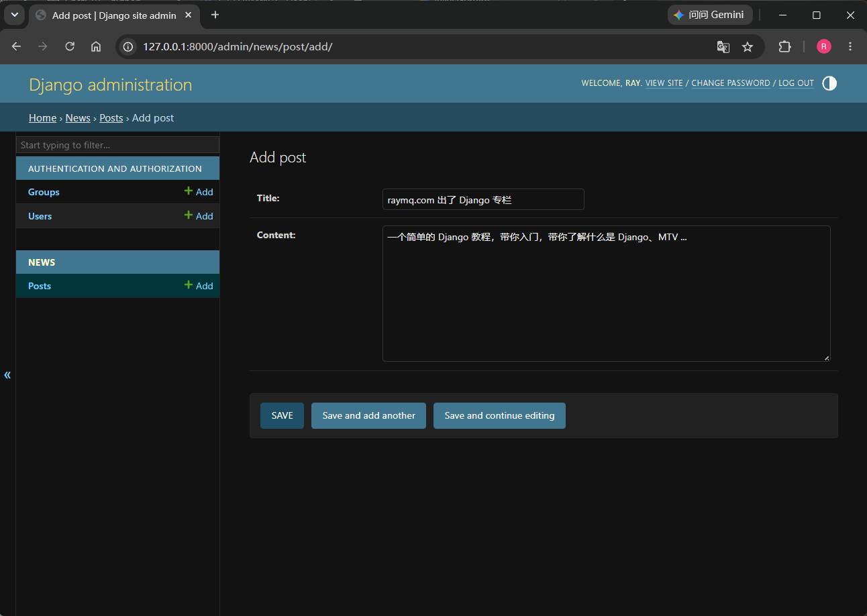Click the address bar URL

[238, 46]
